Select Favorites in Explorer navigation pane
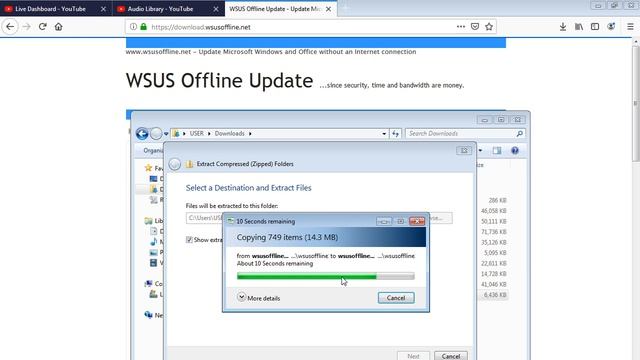 tap(154, 168)
